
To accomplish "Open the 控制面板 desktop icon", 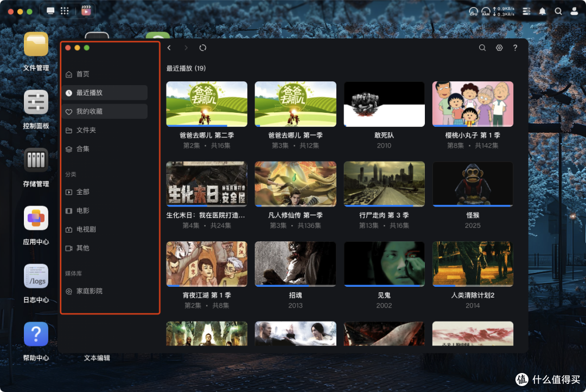I will point(36,102).
